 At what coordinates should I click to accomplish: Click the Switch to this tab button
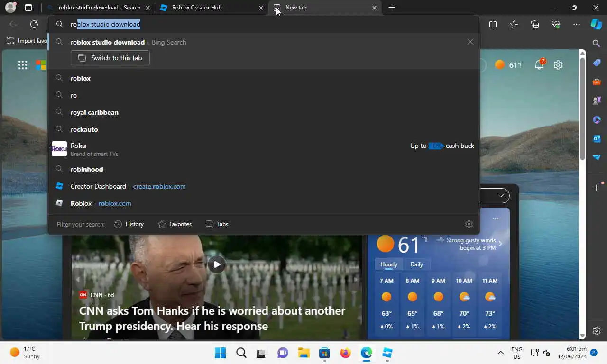110,58
